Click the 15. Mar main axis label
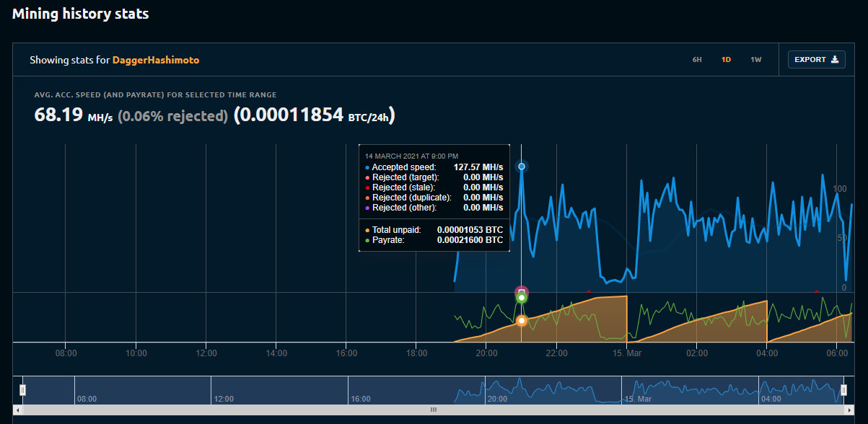This screenshot has height=424, width=868. (x=626, y=353)
